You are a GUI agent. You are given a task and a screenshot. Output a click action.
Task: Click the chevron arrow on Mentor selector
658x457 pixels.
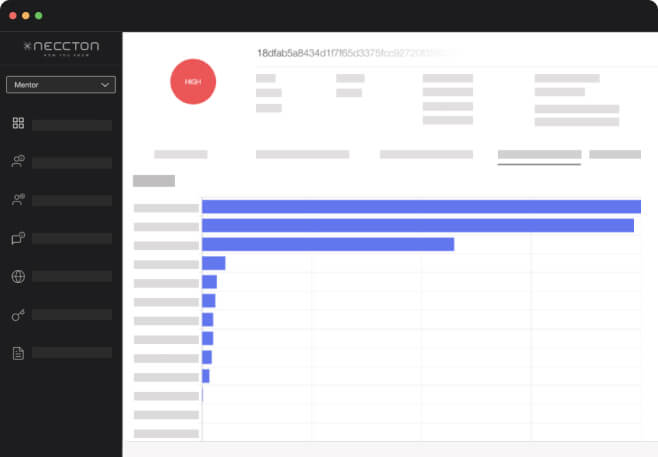tap(106, 85)
